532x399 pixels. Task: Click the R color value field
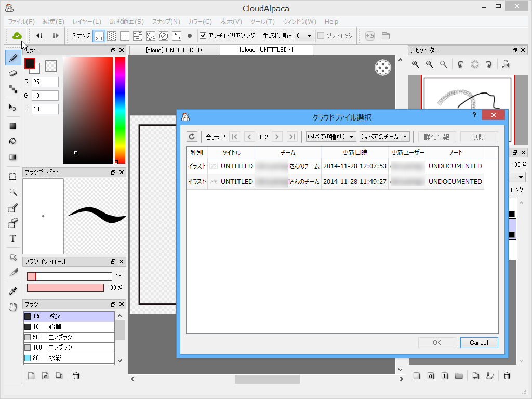click(x=45, y=82)
